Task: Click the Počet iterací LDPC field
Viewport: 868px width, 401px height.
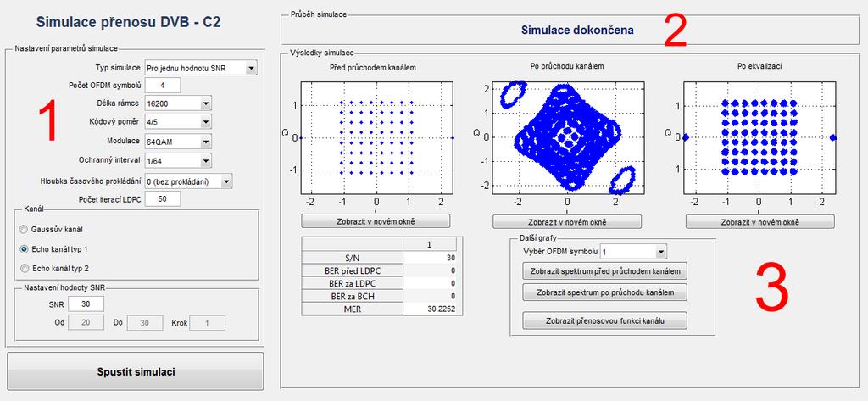Action: pos(163,199)
